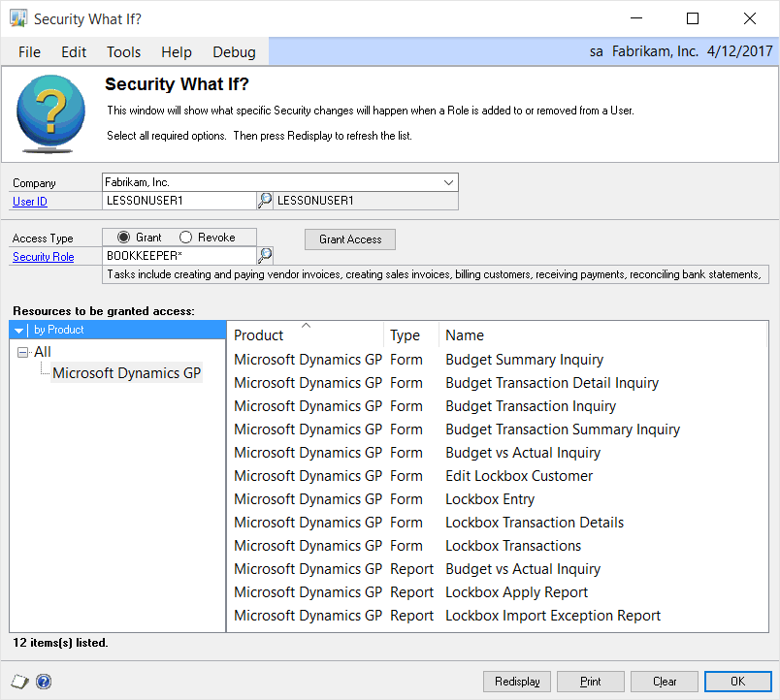Viewport: 780px width, 700px height.
Task: Click the User ID lookup magnifier icon
Action: pyautogui.click(x=265, y=201)
